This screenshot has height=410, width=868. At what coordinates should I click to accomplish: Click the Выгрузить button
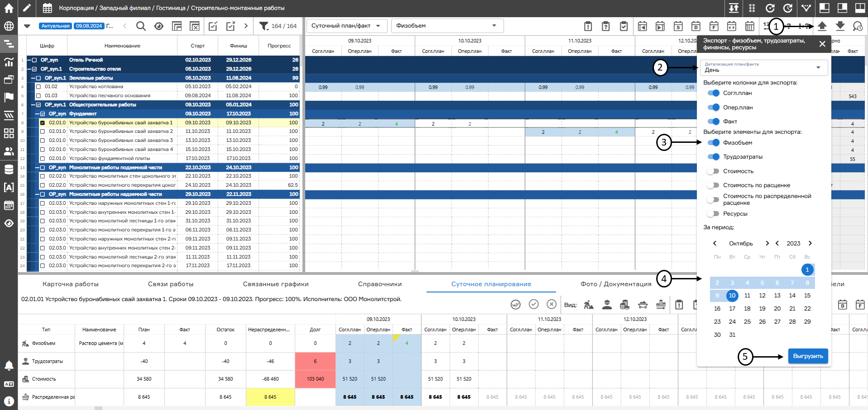808,356
